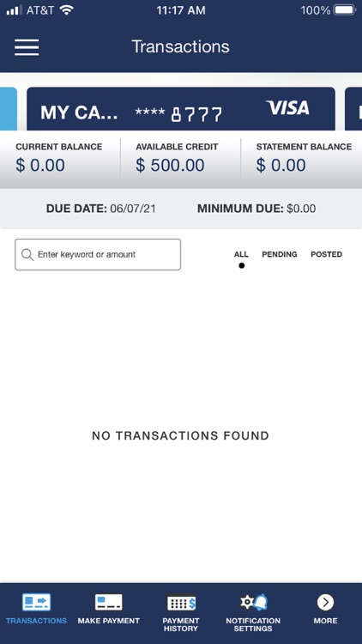The height and width of the screenshot is (644, 362).
Task: Click the search magnifier icon
Action: coord(27,255)
